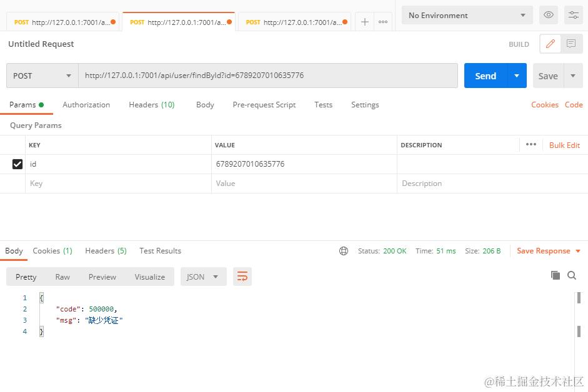This screenshot has width=588, height=392.
Task: Open the comments icon beside BUILD
Action: click(571, 44)
